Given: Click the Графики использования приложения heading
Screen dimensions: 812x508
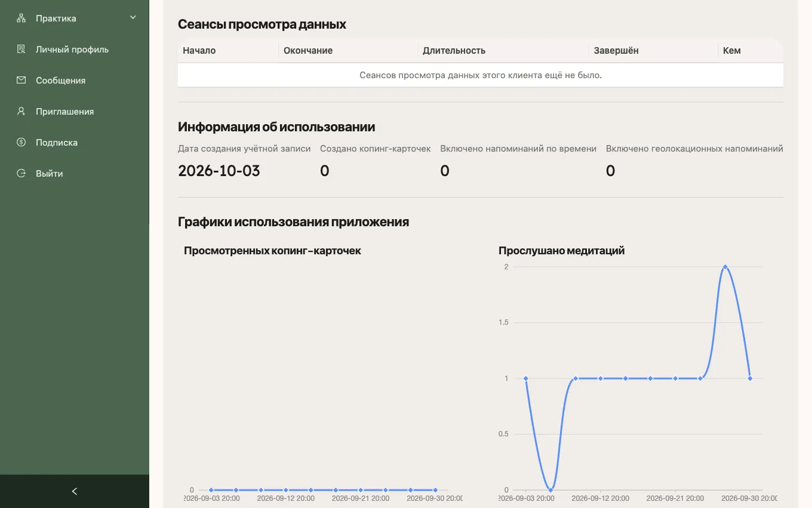Looking at the screenshot, I should (293, 222).
